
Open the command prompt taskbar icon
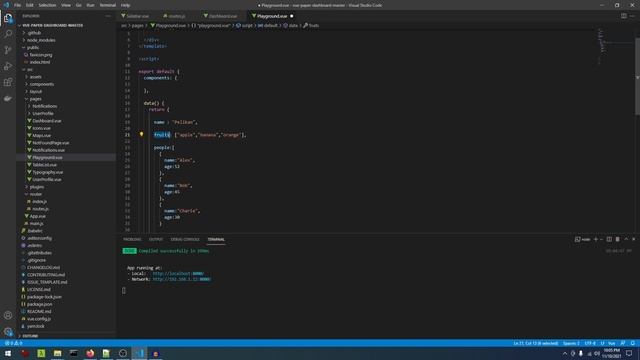pos(73,353)
